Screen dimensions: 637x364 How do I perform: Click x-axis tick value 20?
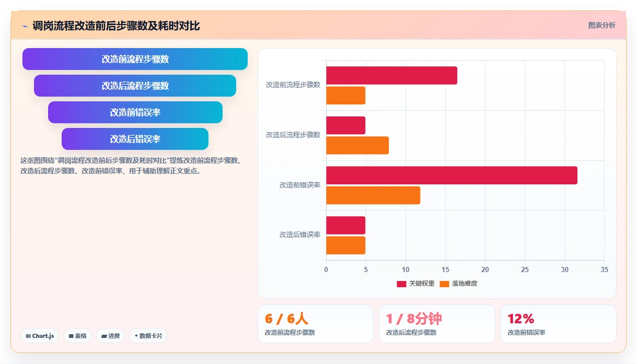pos(485,269)
